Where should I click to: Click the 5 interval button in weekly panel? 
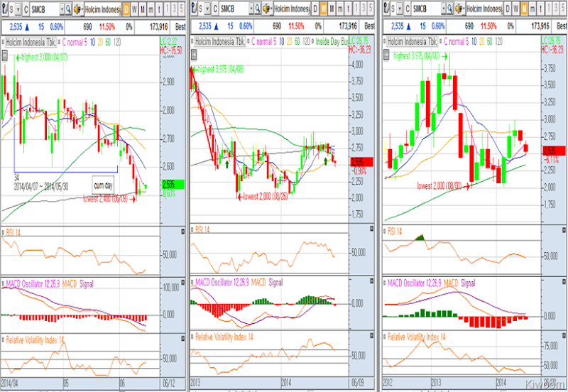pos(371,9)
